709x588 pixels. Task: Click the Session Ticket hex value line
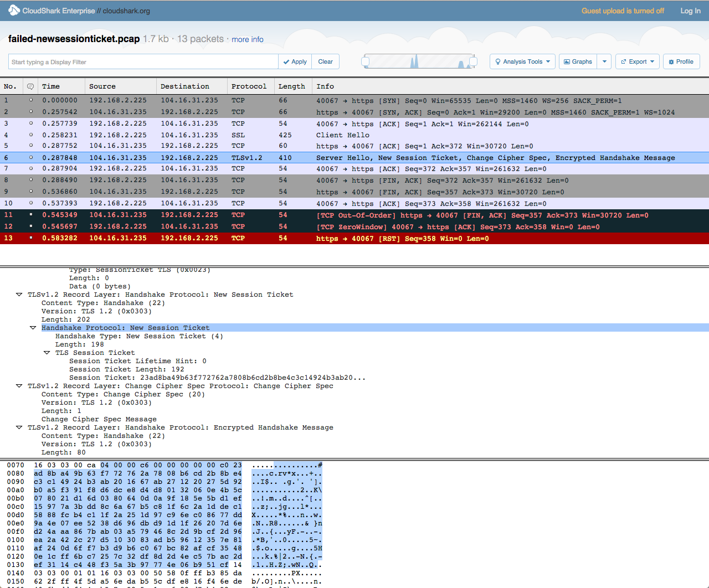(217, 378)
